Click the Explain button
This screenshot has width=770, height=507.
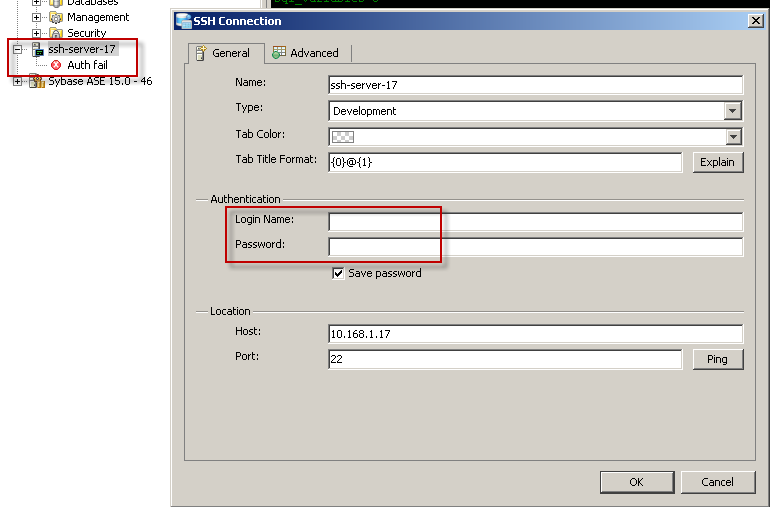(x=717, y=162)
